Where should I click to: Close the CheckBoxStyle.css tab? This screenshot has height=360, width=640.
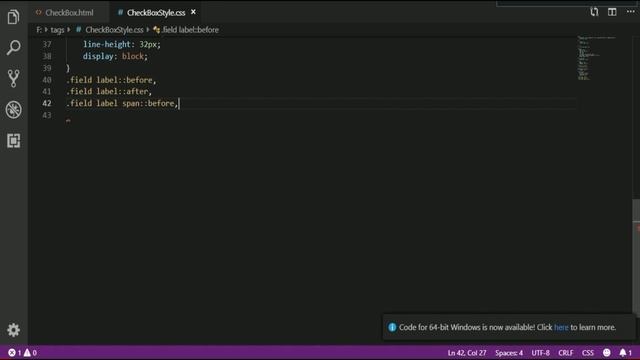(x=193, y=12)
